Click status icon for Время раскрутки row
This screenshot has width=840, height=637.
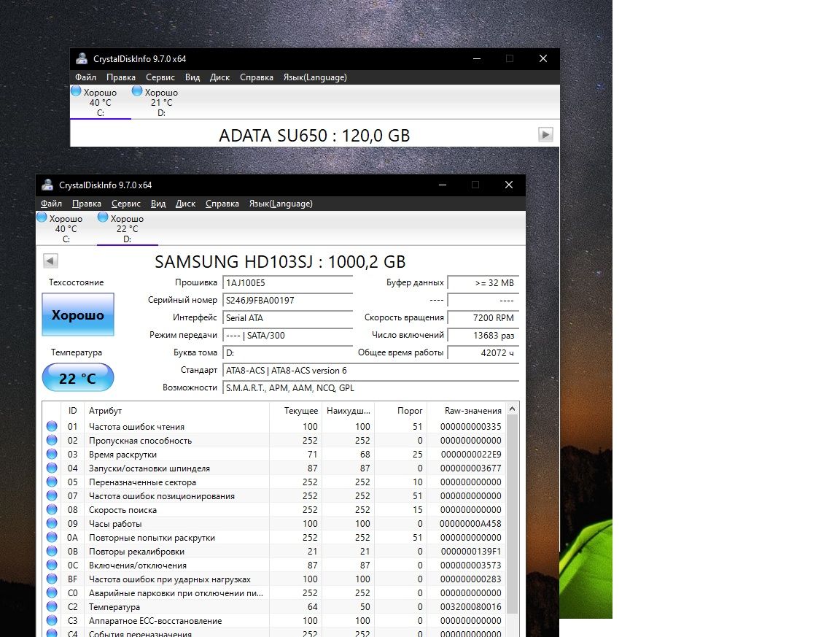pos(52,454)
